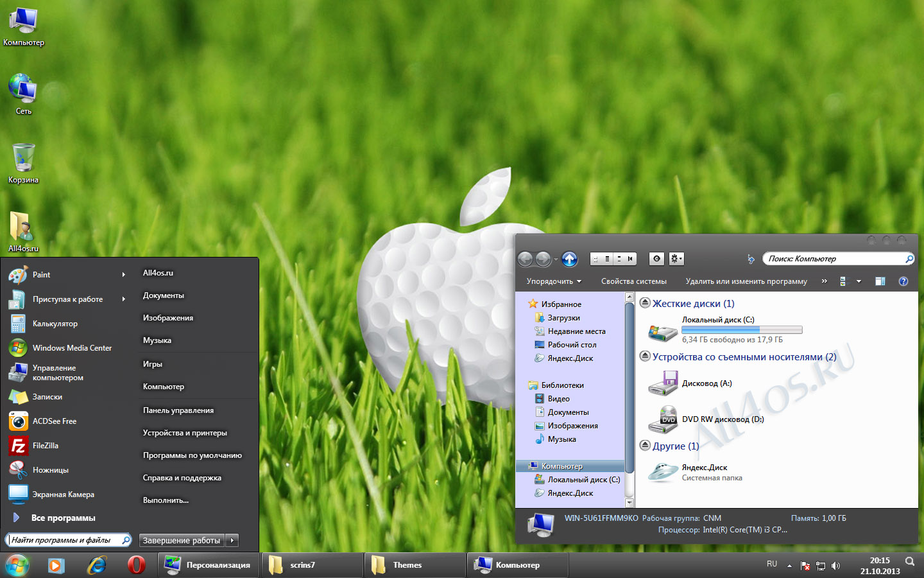
Task: Click Свойства системы toolbar button
Action: click(x=634, y=281)
